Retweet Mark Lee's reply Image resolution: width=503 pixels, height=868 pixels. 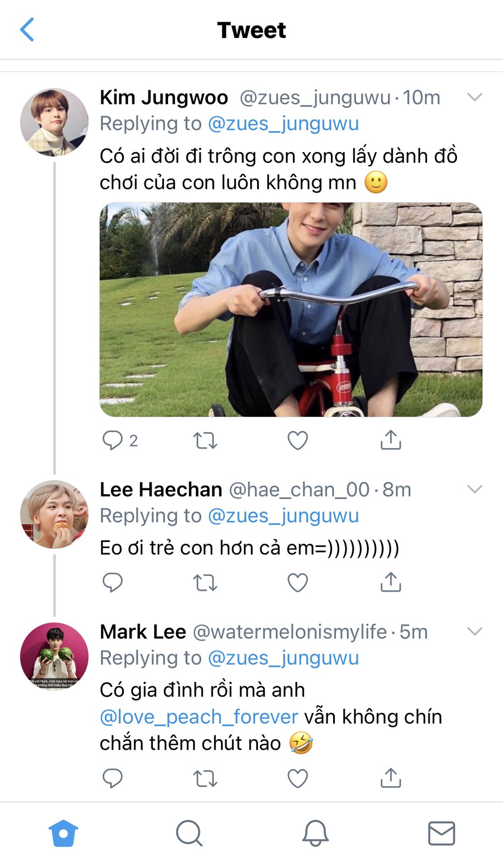pos(205,778)
